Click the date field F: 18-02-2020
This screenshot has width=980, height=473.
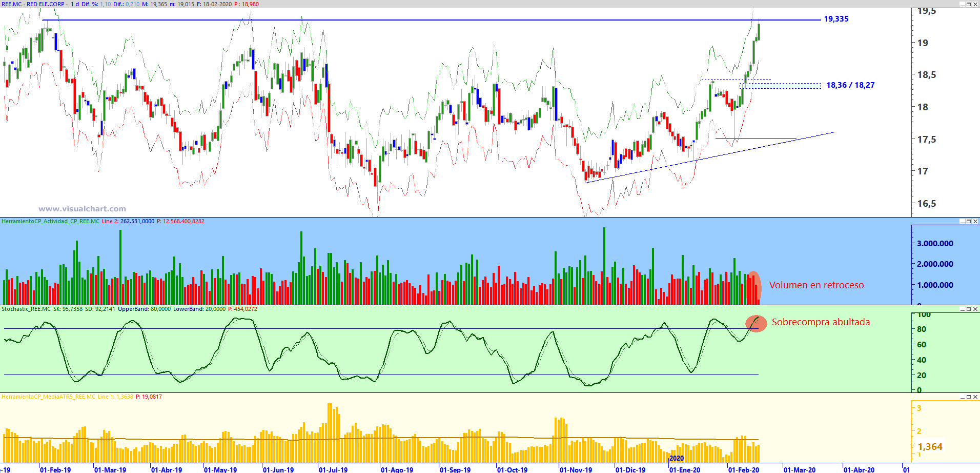[214, 4]
